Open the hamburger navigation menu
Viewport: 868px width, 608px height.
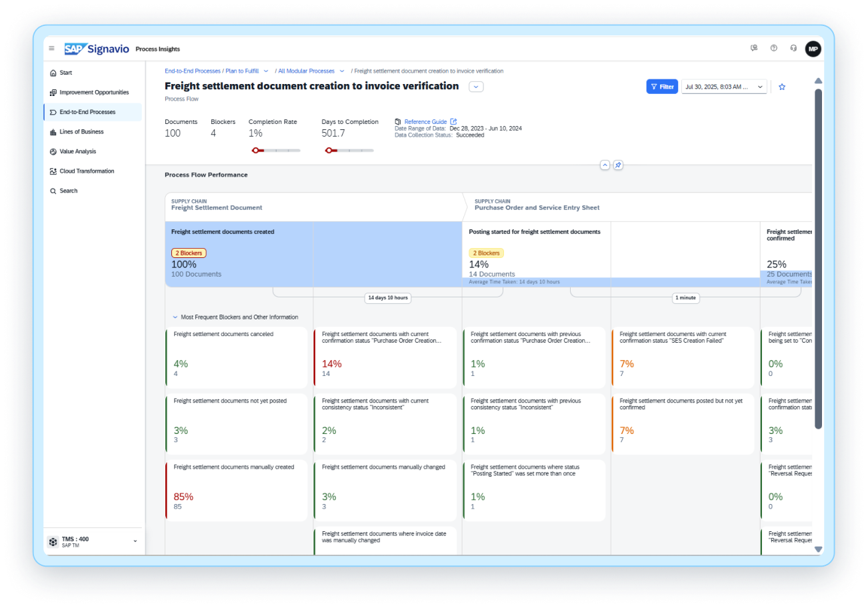point(51,49)
